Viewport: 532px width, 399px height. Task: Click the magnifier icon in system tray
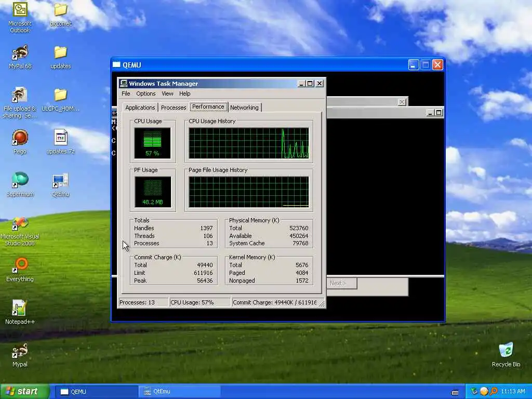click(x=494, y=391)
